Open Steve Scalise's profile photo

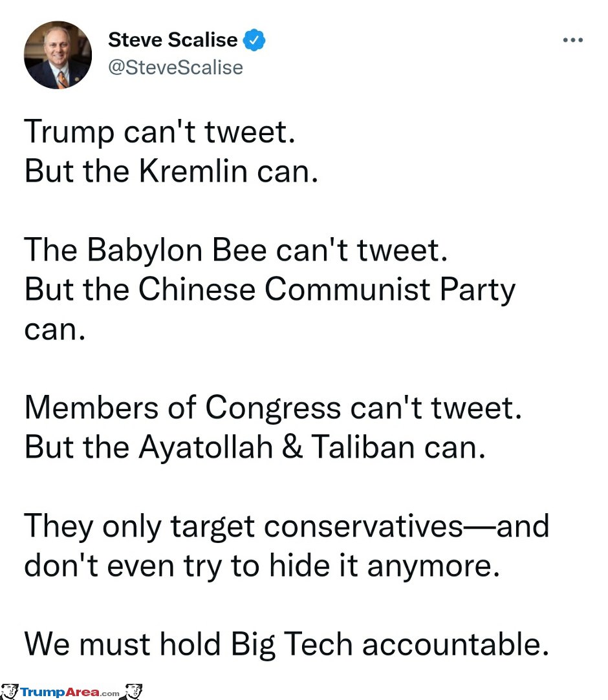[x=58, y=55]
